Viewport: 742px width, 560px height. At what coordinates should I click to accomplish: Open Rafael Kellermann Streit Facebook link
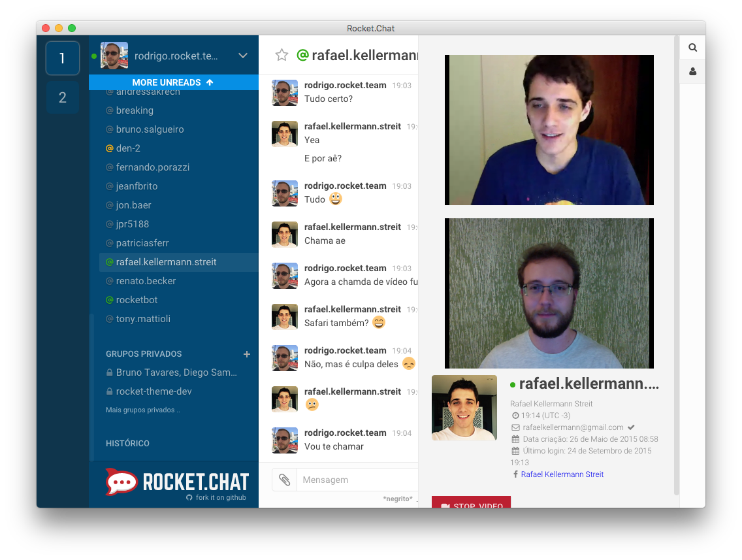(562, 474)
